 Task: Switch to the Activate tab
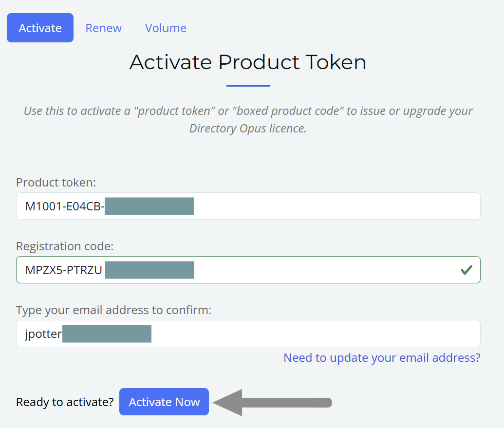click(40, 28)
